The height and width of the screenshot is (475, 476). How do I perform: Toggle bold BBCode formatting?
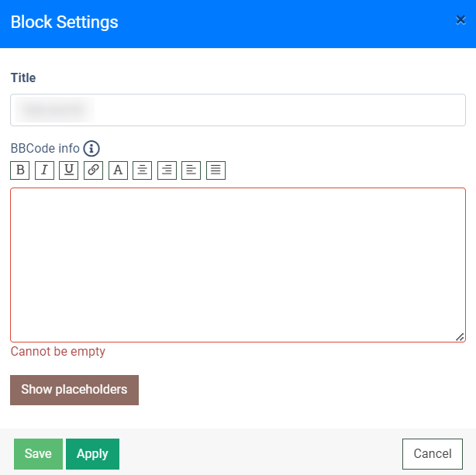20,170
